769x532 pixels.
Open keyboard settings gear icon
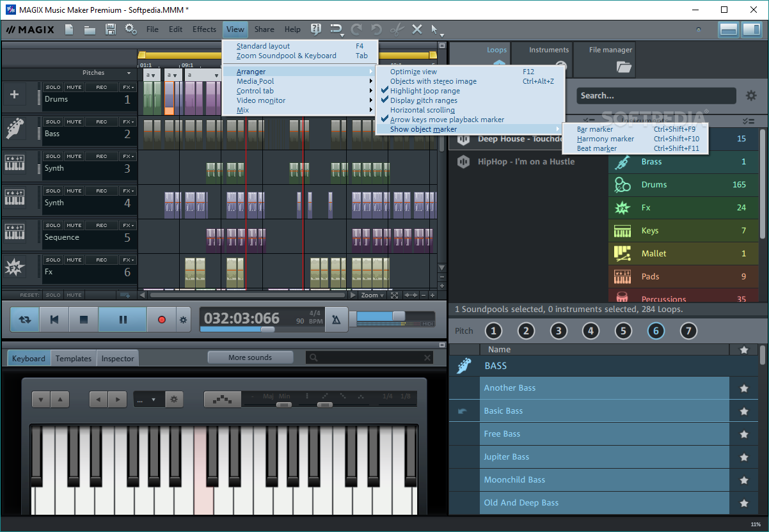(x=173, y=400)
